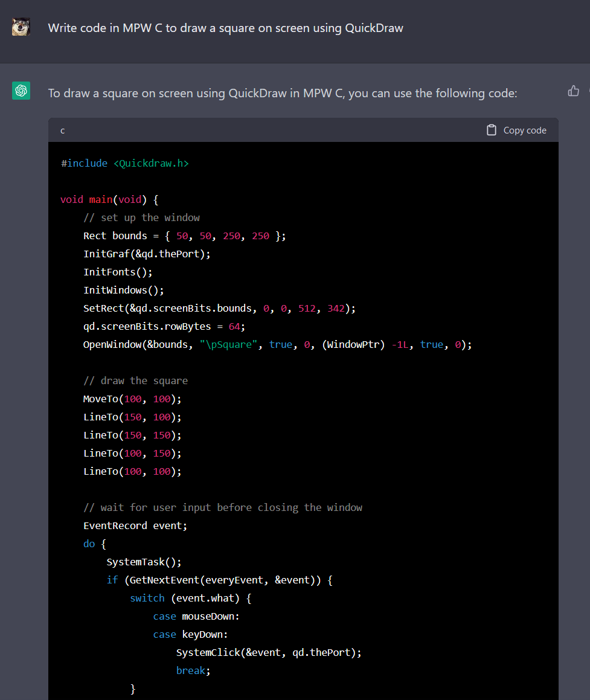Screen dimensions: 590x700
Task: Click the thumbs up feedback icon
Action: click(574, 91)
